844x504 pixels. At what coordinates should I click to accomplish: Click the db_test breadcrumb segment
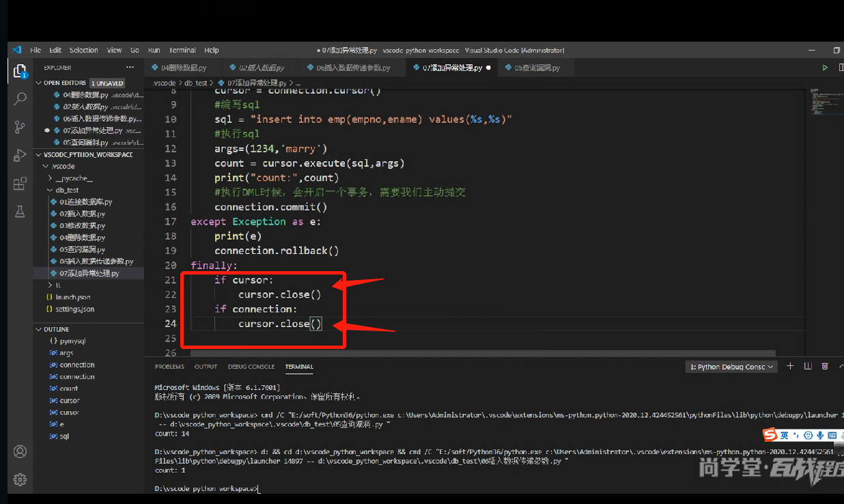click(195, 83)
